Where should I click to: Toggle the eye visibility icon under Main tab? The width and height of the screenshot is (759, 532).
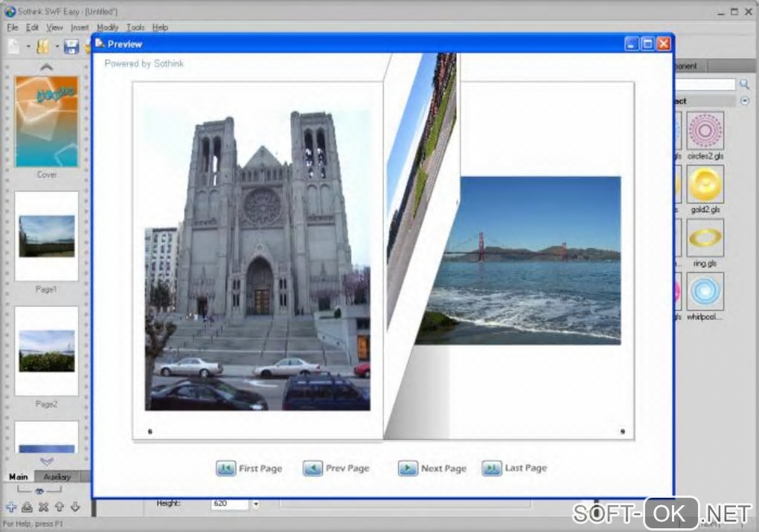(x=39, y=491)
